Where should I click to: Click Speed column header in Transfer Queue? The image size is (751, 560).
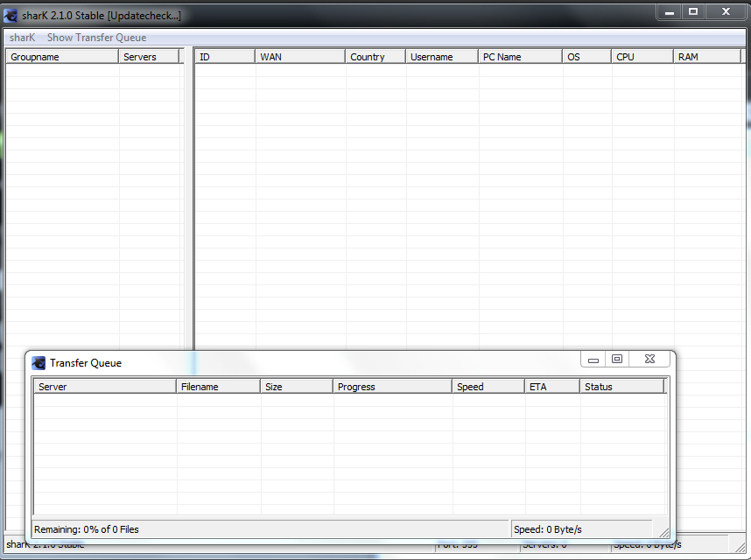tap(488, 386)
